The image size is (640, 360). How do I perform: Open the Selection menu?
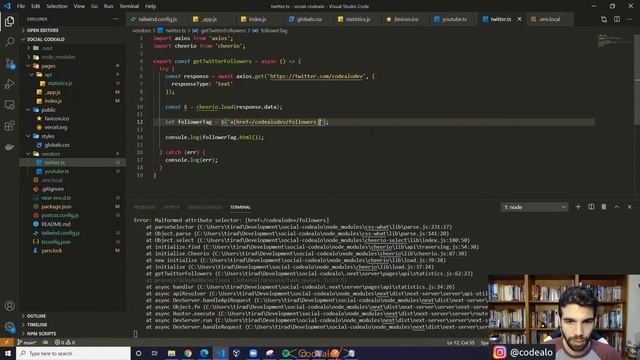[x=57, y=6]
